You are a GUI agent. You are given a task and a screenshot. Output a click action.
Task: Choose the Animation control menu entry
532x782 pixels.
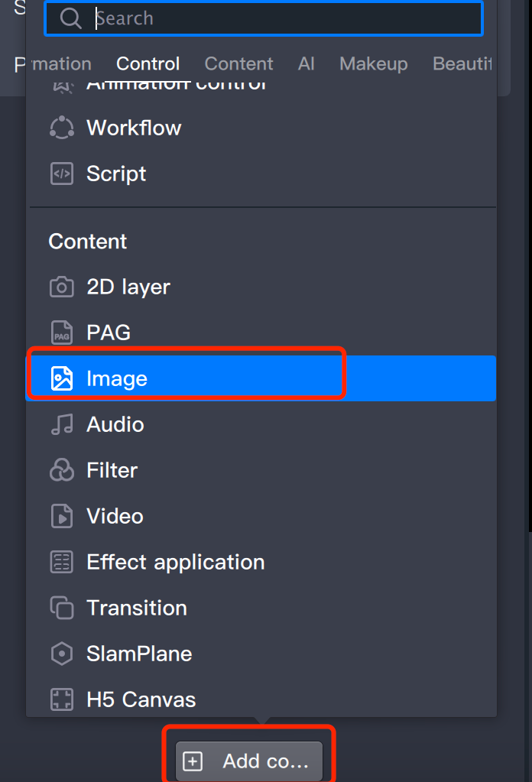(176, 84)
